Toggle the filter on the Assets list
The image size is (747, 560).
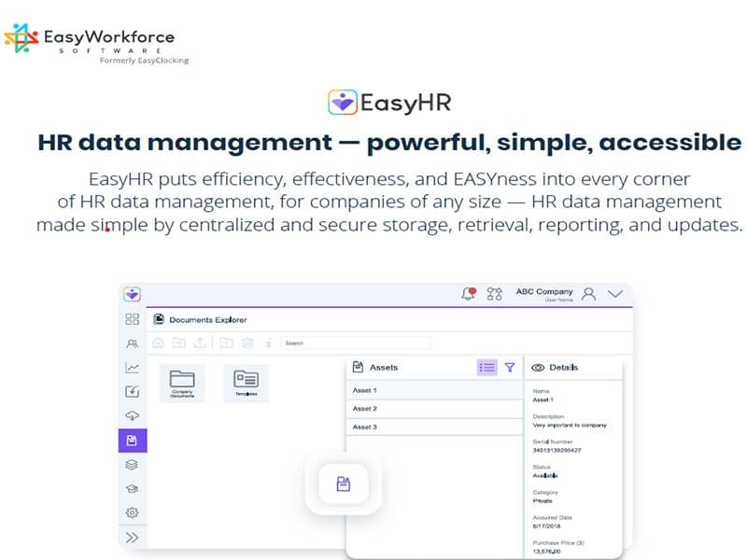(x=509, y=368)
